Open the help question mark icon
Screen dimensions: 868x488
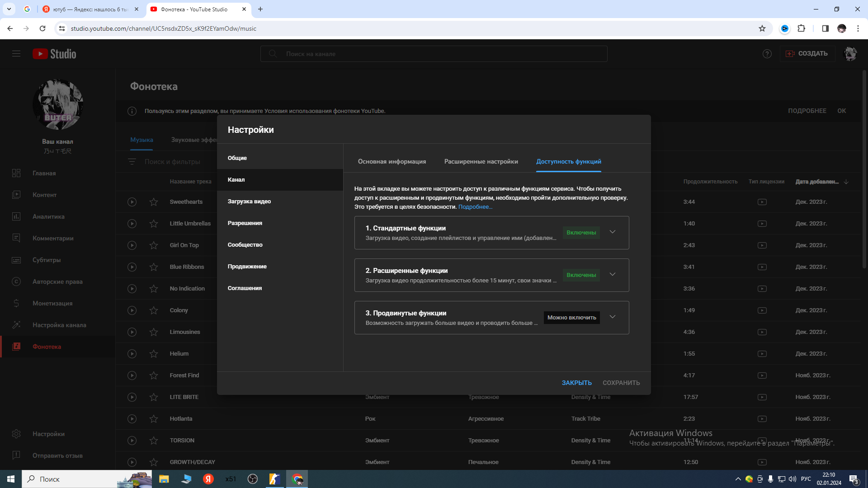[x=767, y=54]
